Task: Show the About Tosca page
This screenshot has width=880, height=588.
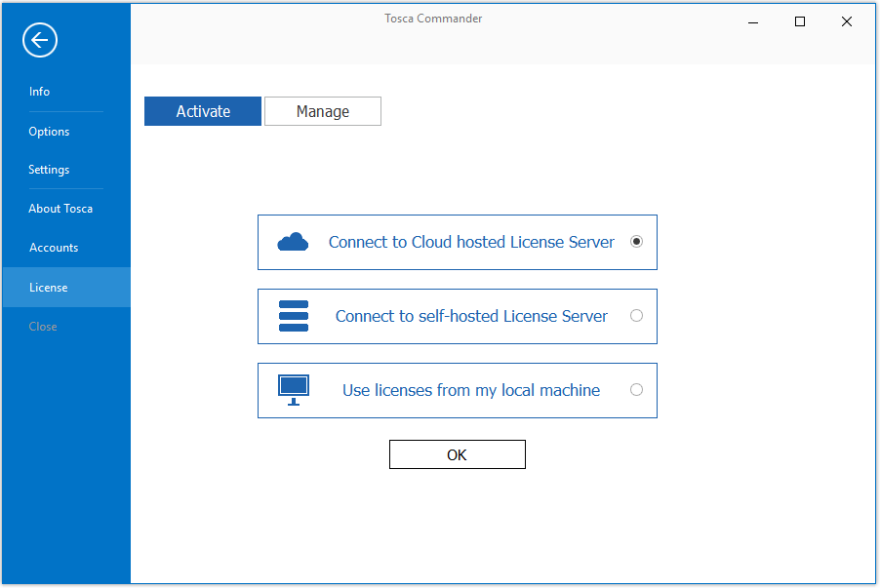Action: pos(60,209)
